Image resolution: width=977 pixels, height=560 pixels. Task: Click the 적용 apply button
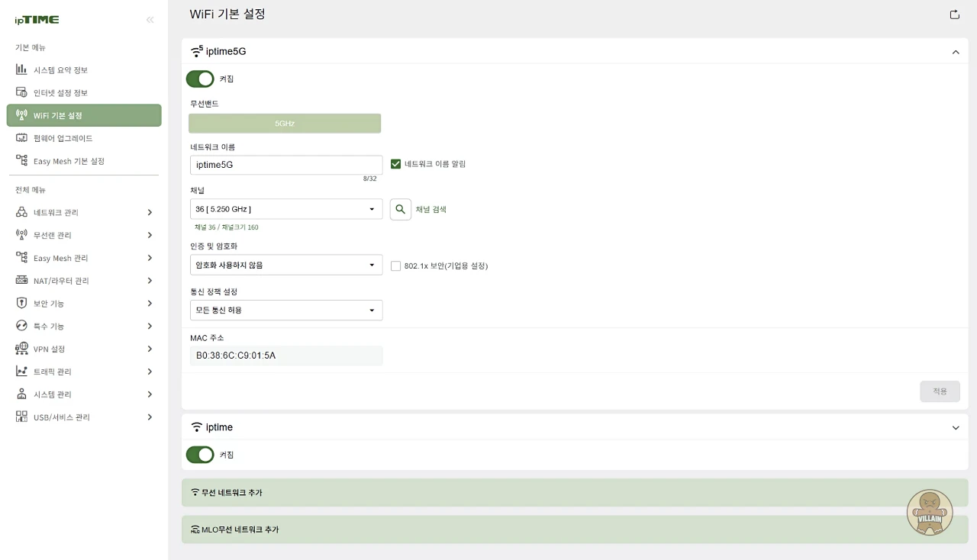pyautogui.click(x=940, y=391)
